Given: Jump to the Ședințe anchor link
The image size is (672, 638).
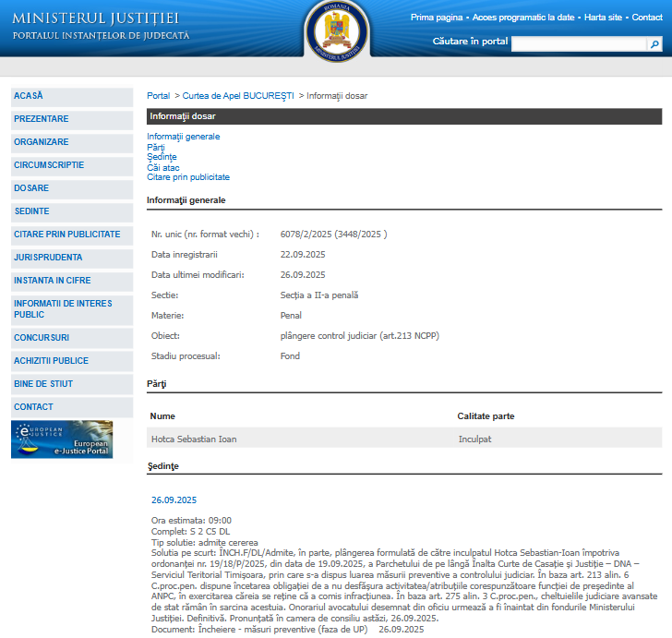Looking at the screenshot, I should (x=162, y=157).
